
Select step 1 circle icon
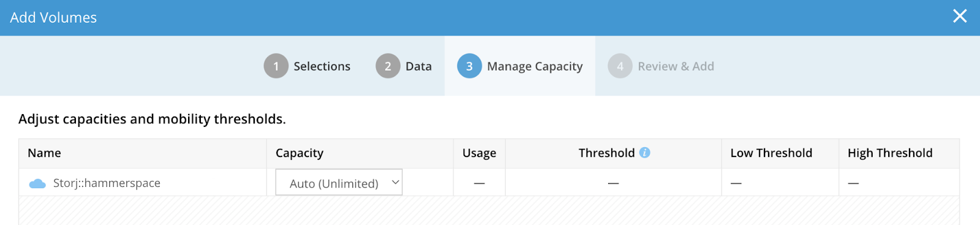276,66
